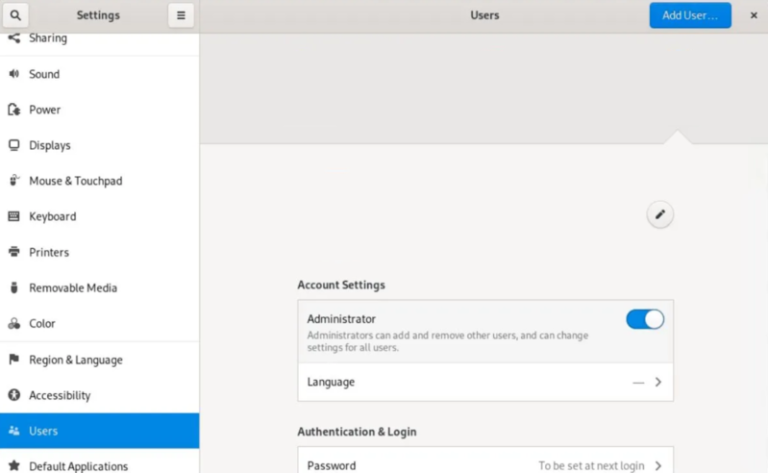Click the Accessibility icon in sidebar
The image size is (768, 473).
click(14, 395)
